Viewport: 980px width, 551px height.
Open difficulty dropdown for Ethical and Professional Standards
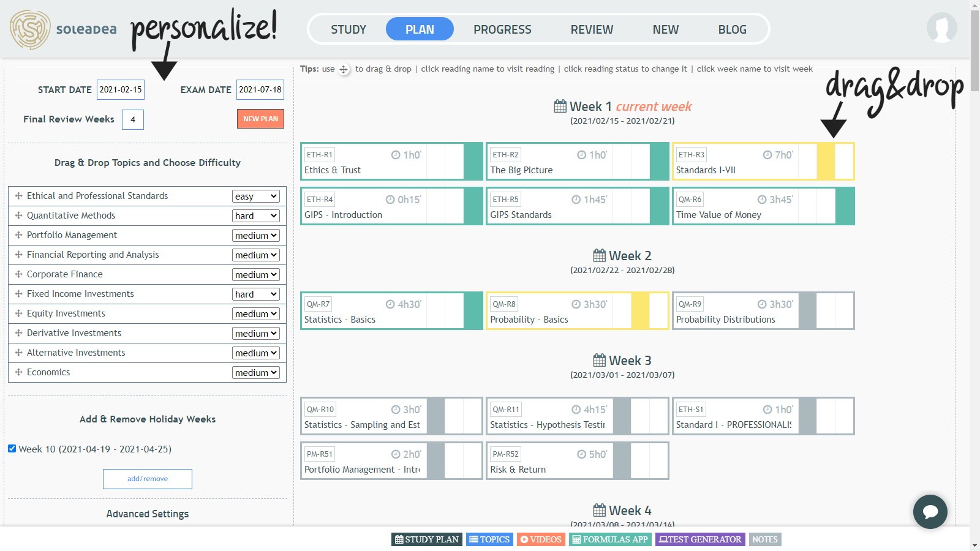256,197
